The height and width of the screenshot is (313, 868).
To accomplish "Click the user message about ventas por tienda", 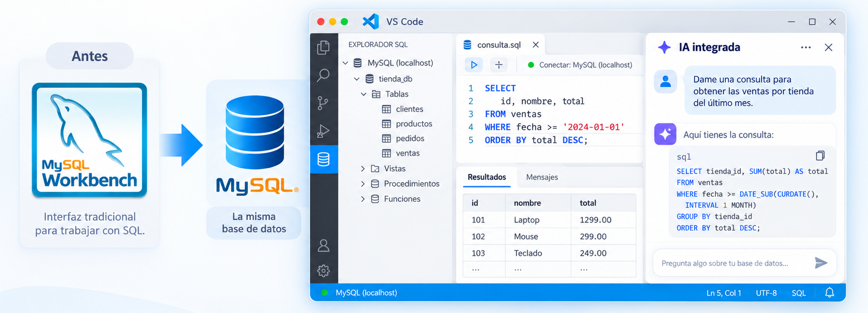I will coord(760,91).
